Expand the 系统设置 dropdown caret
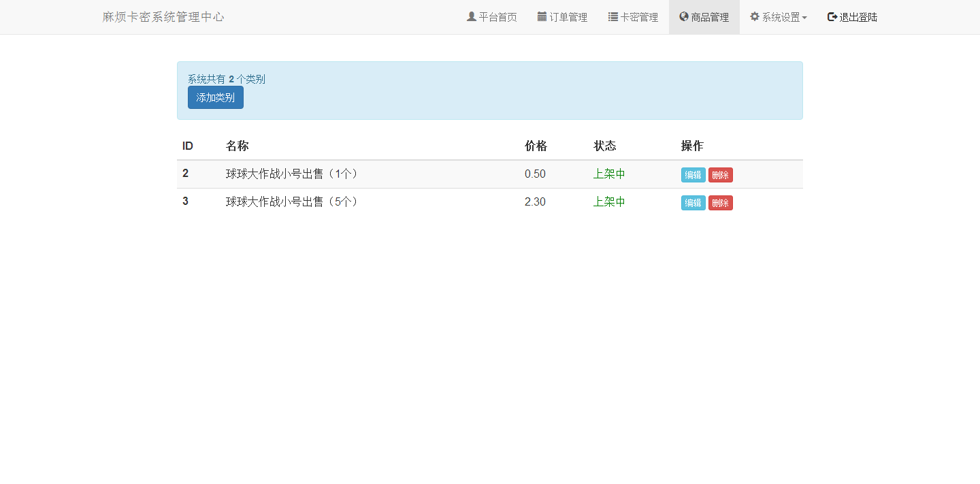Image resolution: width=980 pixels, height=484 pixels. (804, 18)
